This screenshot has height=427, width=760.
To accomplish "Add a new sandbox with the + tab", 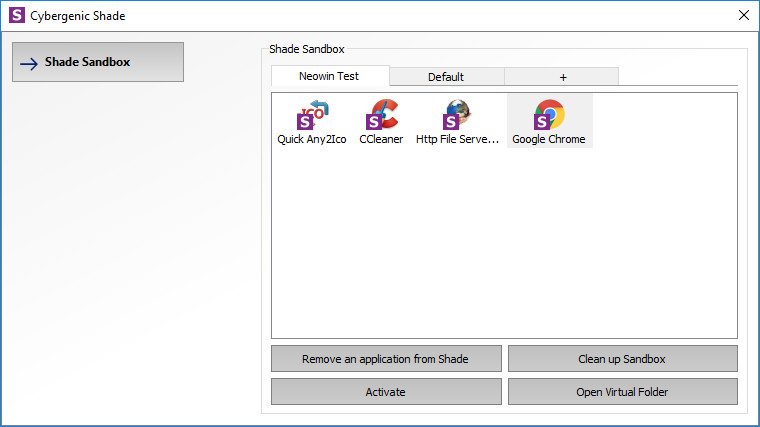I will [562, 77].
